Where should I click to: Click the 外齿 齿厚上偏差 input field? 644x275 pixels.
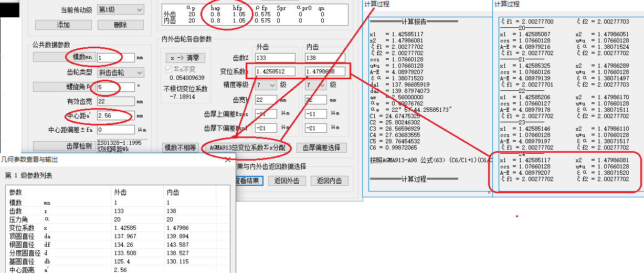click(266, 113)
